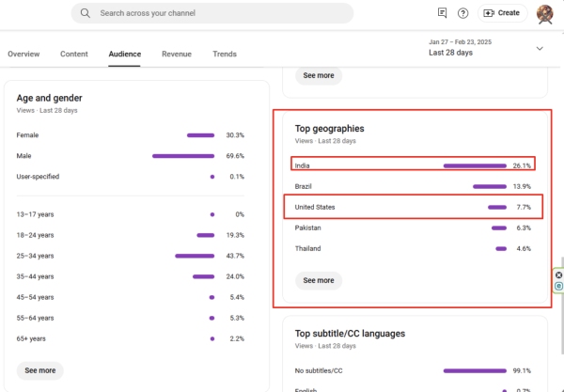This screenshot has width=564, height=392.
Task: Click the small X icon at right edge
Action: click(x=558, y=274)
